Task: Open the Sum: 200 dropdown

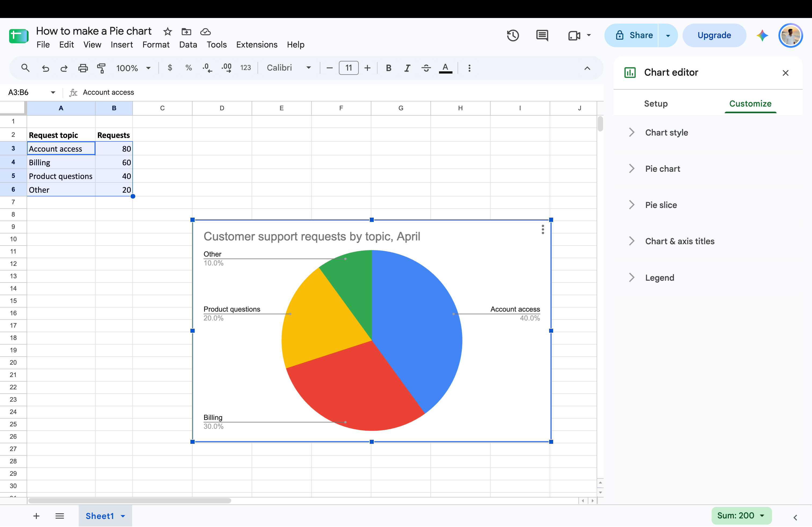Action: [x=741, y=515]
